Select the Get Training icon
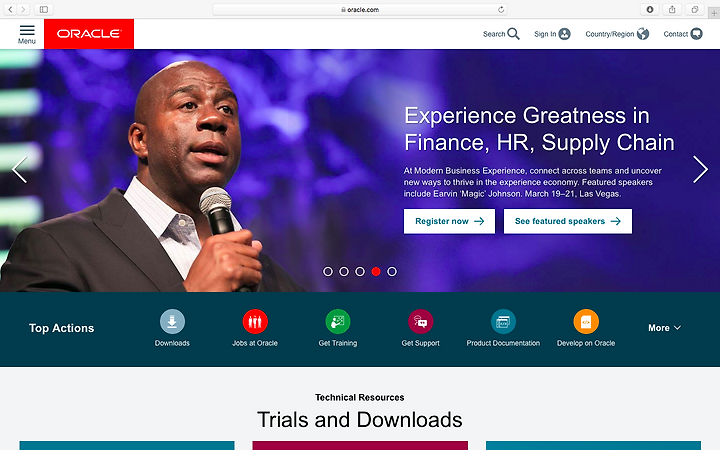Viewport: 720px width, 450px height. coord(338,321)
